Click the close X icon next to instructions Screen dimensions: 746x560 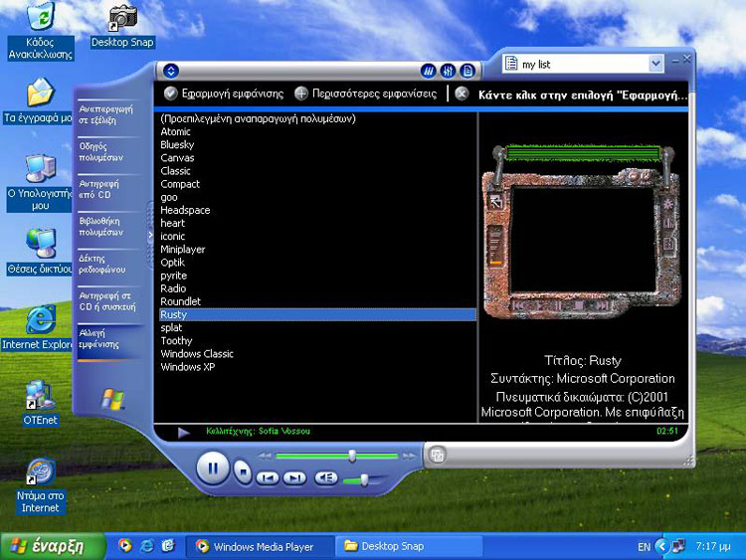coord(462,93)
